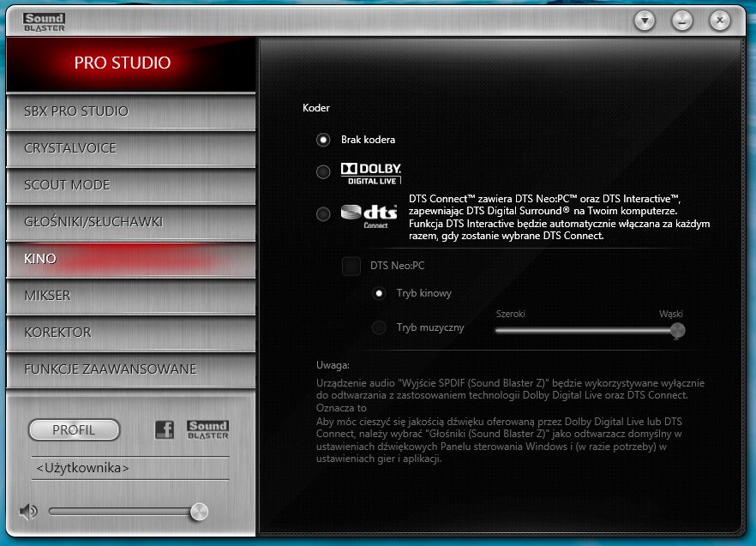This screenshot has width=756, height=546.
Task: Click the Koder heading text
Action: [x=315, y=108]
